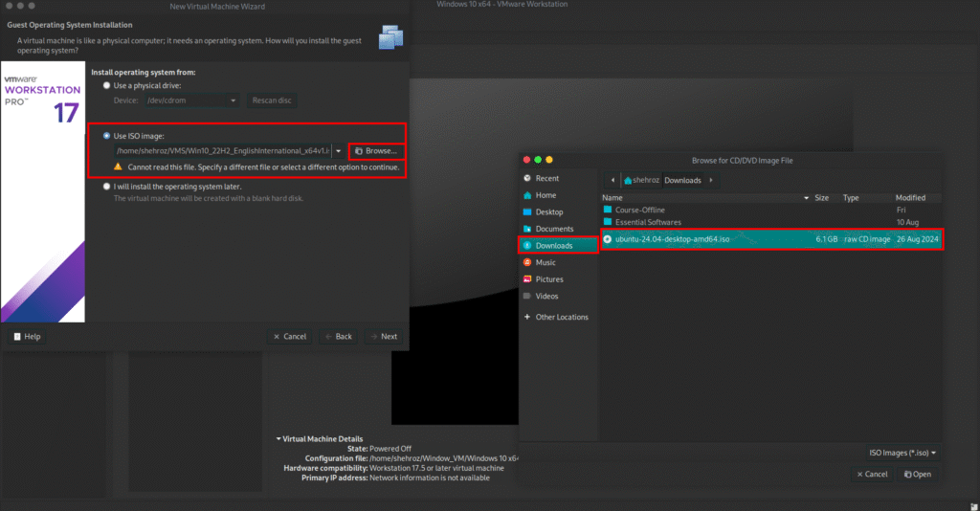Open Home in the file browser sidebar
This screenshot has height=511, width=980.
click(558, 195)
